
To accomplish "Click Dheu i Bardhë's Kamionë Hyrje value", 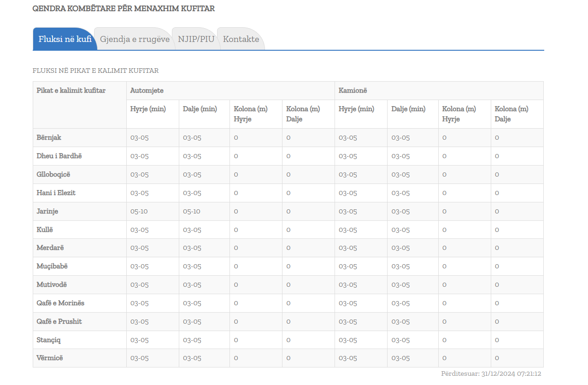I will (x=348, y=156).
